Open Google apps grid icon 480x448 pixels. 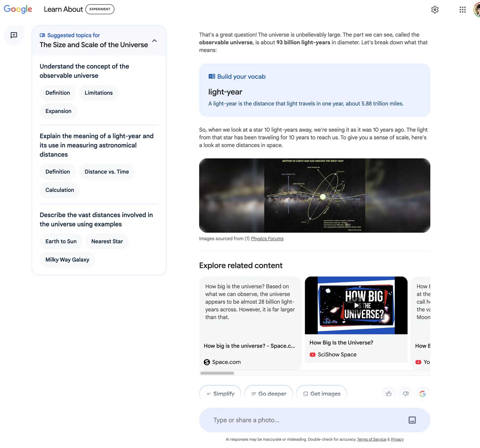[x=462, y=9]
